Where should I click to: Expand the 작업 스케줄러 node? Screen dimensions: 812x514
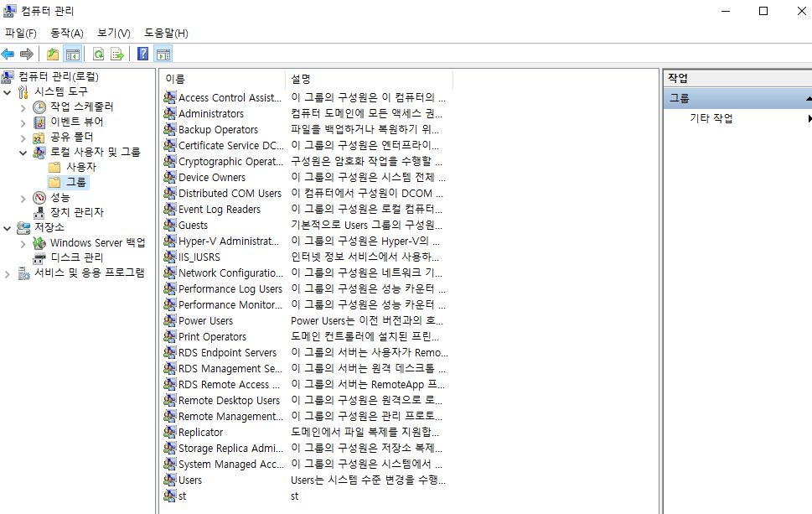click(23, 108)
